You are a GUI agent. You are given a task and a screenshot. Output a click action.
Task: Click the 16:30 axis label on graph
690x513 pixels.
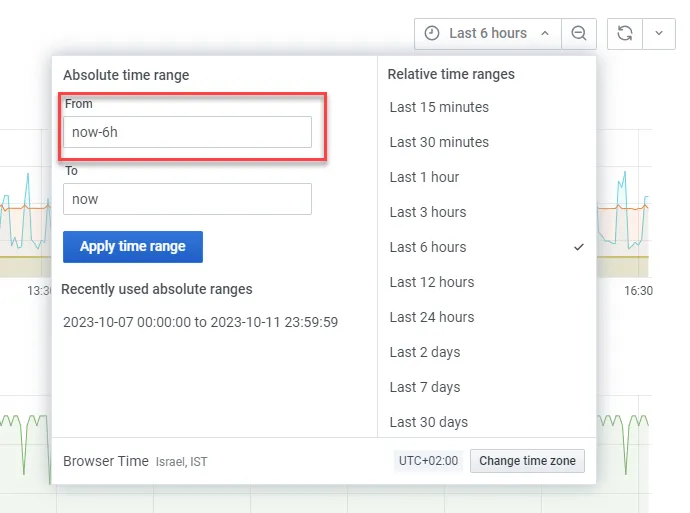(638, 291)
